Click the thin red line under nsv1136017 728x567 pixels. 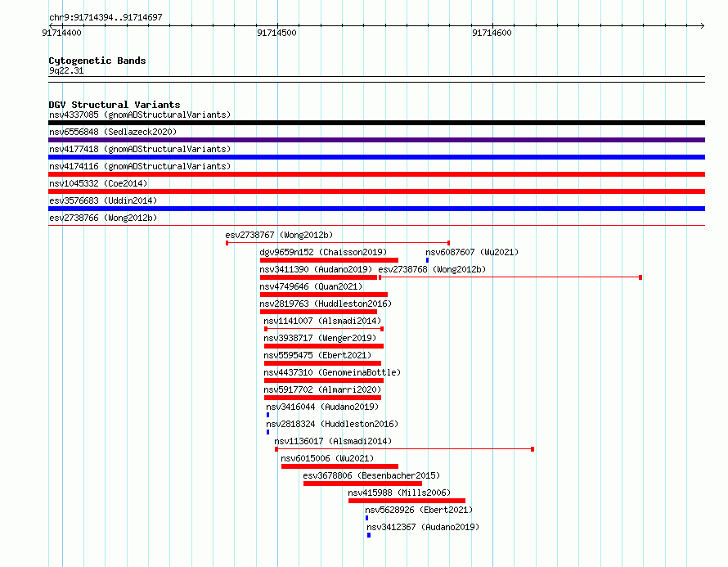404,449
